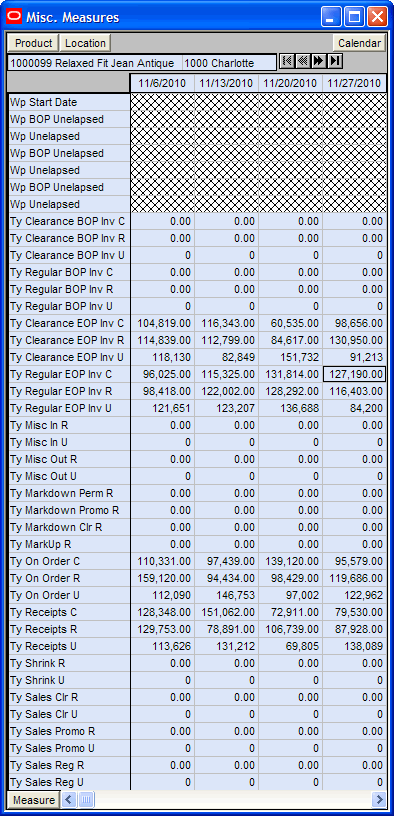Select the 11/6/2010 column header
394x816 pixels.
click(x=162, y=83)
